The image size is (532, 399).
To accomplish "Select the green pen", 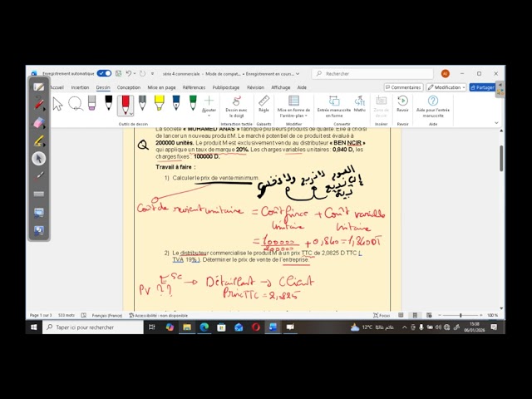I will coord(193,103).
